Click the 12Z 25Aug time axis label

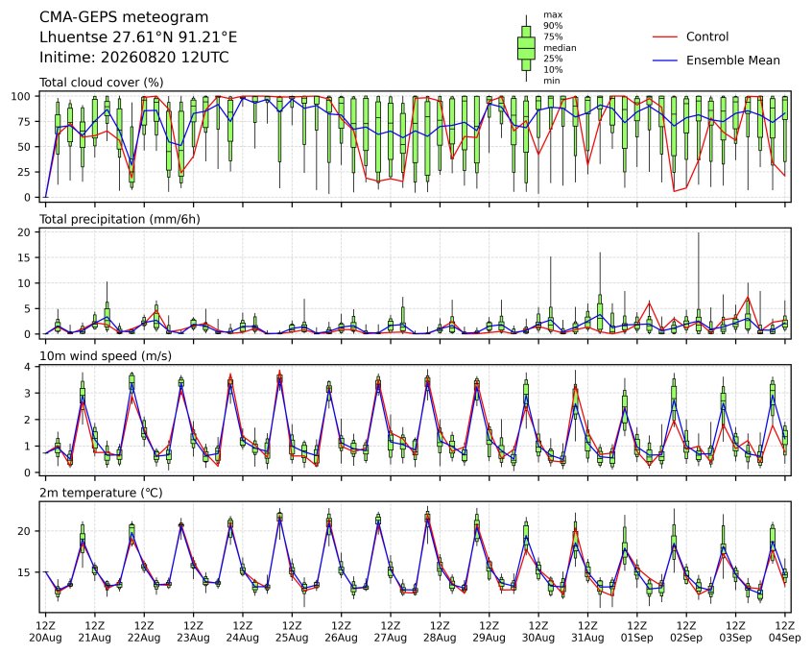coord(292,632)
